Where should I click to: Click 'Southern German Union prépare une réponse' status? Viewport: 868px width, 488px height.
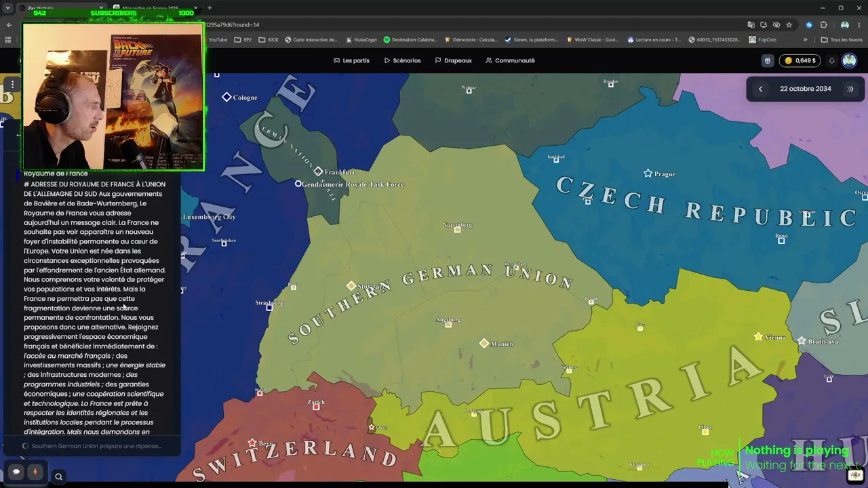point(96,446)
